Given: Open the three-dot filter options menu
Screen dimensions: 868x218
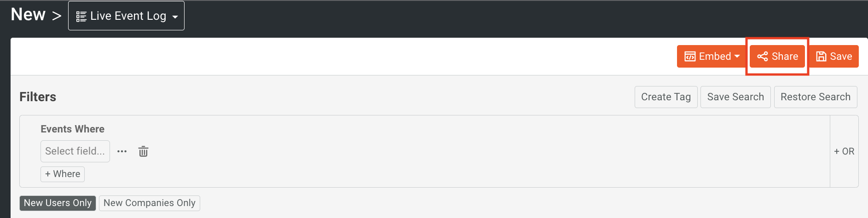Looking at the screenshot, I should [122, 151].
